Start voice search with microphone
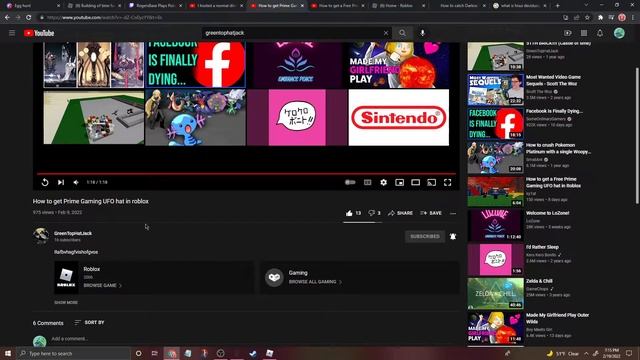This screenshot has height=360, width=640. click(422, 33)
